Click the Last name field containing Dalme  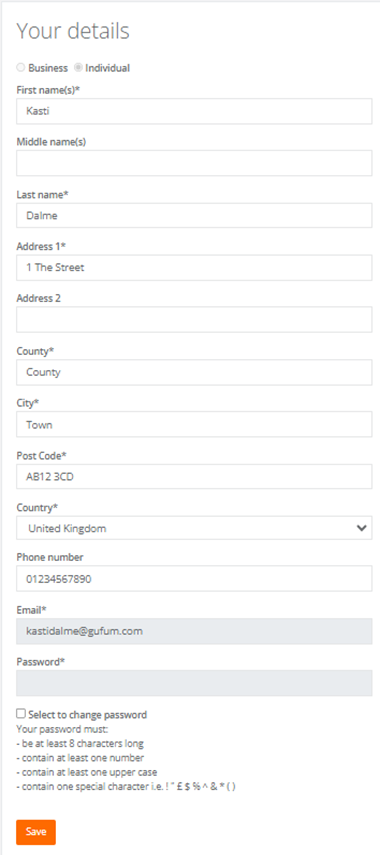point(194,215)
